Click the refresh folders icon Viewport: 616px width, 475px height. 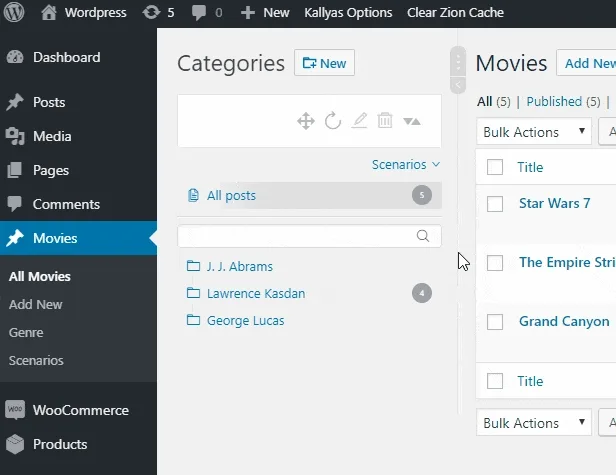click(333, 121)
